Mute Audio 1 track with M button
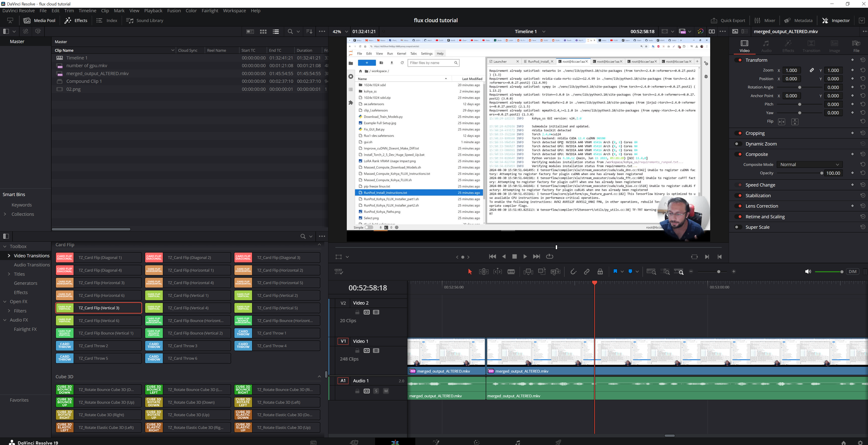Screen dimensions: 868x445 386,391
